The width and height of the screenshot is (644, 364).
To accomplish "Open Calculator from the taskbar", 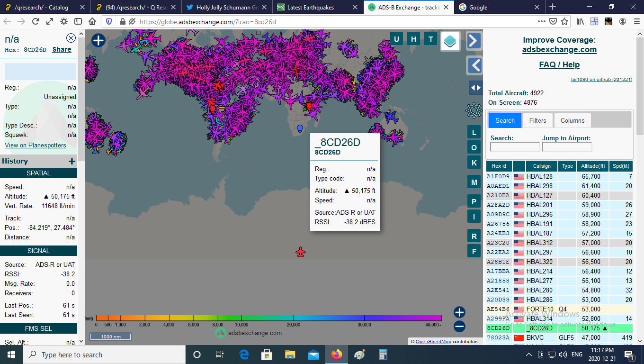I will point(383,355).
